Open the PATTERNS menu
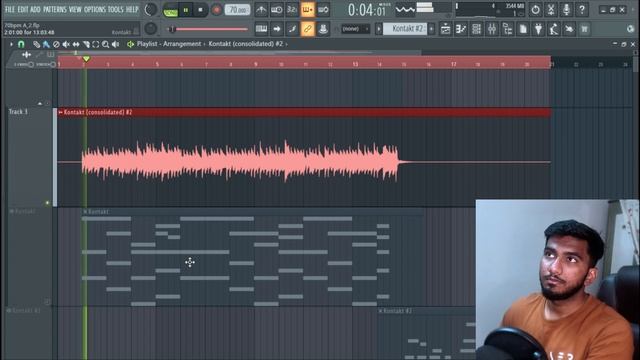Screen dimensions: 640x360 tap(55, 9)
